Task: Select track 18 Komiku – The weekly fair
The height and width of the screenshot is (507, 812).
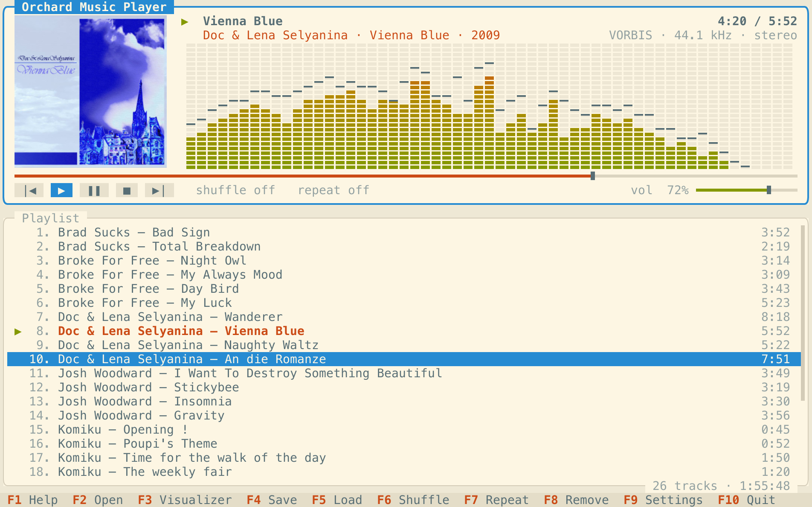Action: tap(404, 472)
